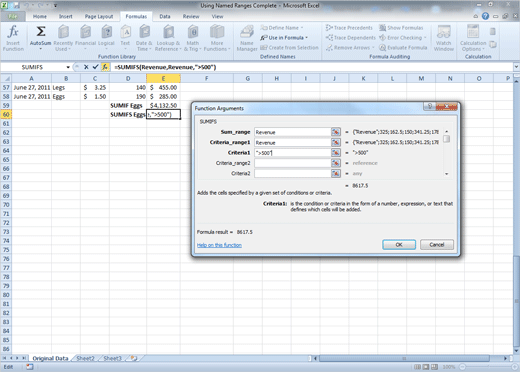This screenshot has height=372, width=520.
Task: Switch to the Data tab
Action: (165, 16)
